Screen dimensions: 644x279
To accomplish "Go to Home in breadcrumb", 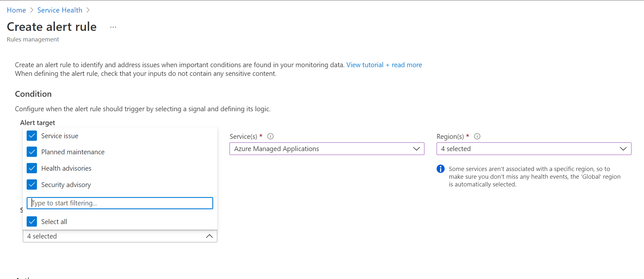I will point(16,10).
